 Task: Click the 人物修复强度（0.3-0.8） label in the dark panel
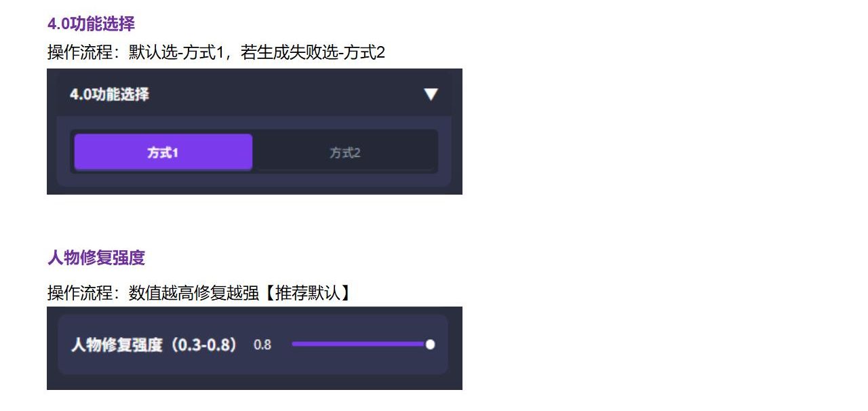(155, 345)
